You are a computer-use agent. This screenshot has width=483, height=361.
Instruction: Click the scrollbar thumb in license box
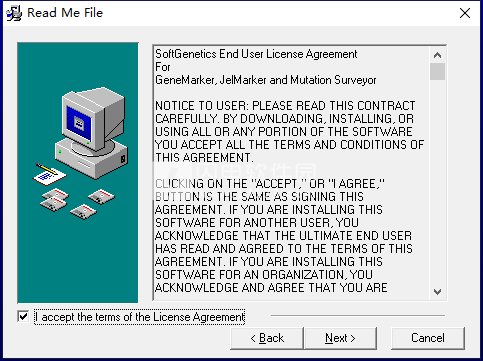tap(437, 71)
